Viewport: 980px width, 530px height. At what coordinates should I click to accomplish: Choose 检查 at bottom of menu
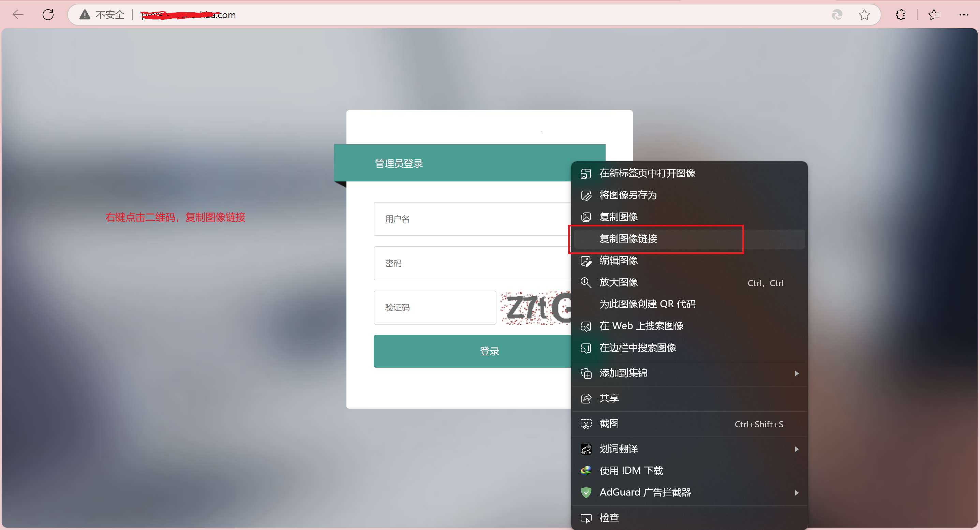click(609, 517)
